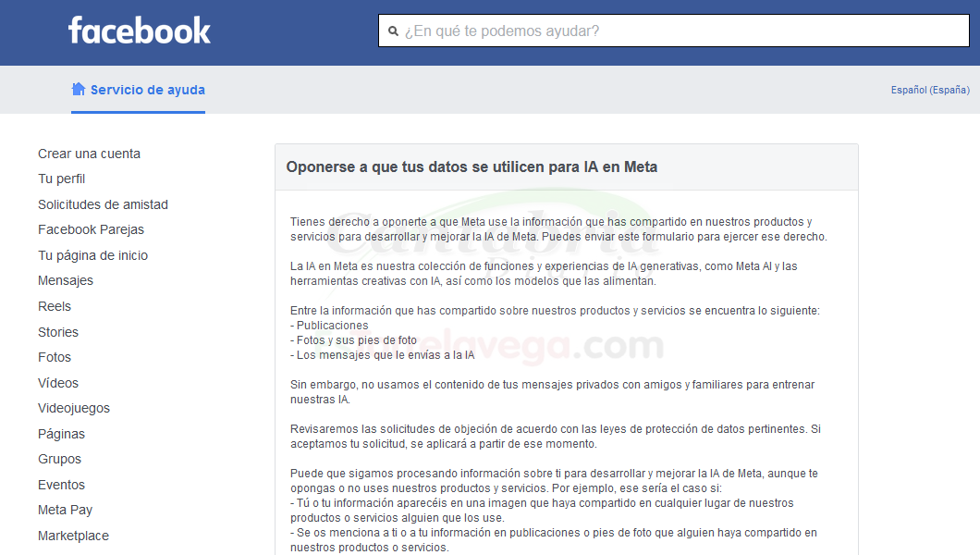The width and height of the screenshot is (980, 555).
Task: Click the search magnifier icon
Action: tap(393, 31)
